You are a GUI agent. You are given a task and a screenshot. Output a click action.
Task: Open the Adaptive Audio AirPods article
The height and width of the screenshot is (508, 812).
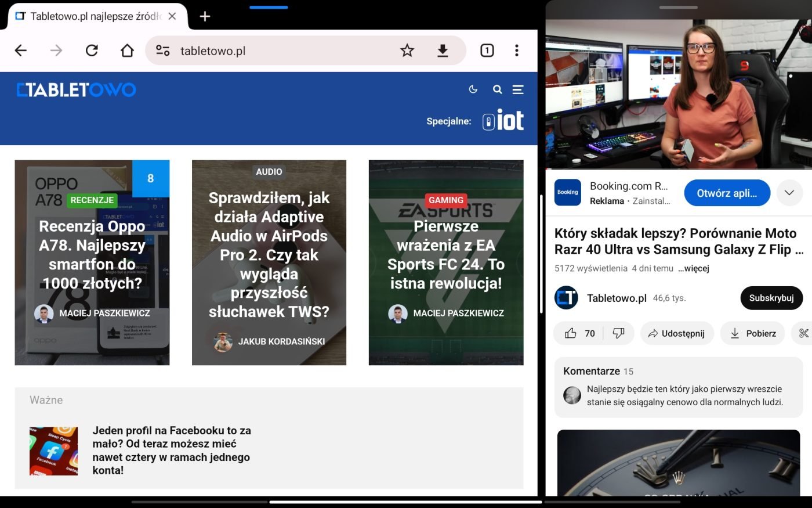[x=269, y=254]
